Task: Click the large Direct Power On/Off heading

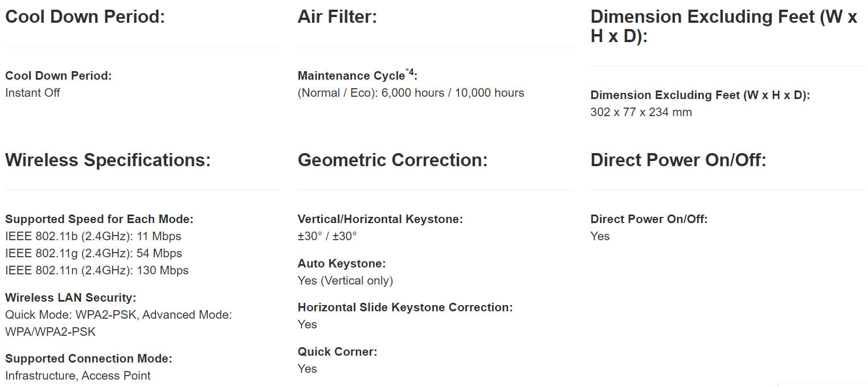Action: (678, 160)
